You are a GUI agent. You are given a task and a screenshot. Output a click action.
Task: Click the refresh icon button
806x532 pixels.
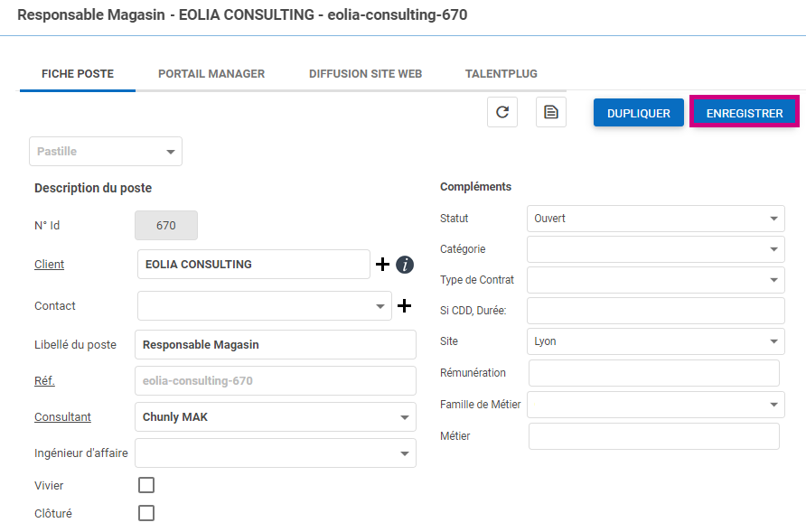502,113
